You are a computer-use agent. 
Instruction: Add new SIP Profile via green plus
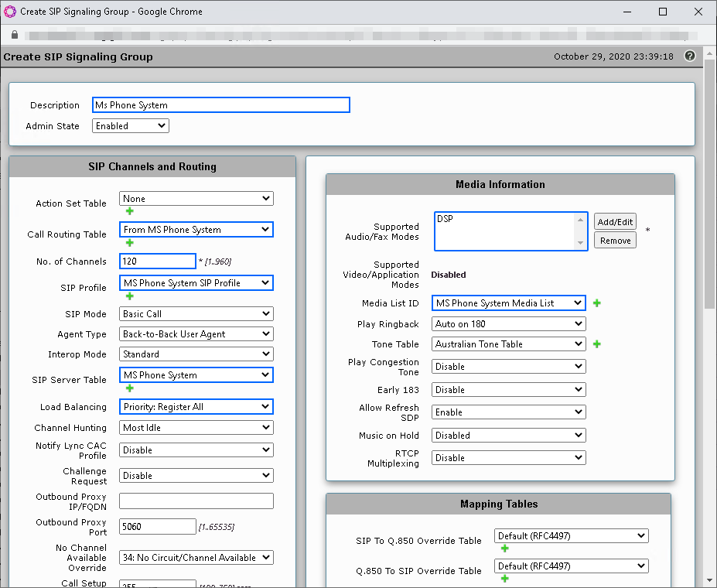pos(130,296)
